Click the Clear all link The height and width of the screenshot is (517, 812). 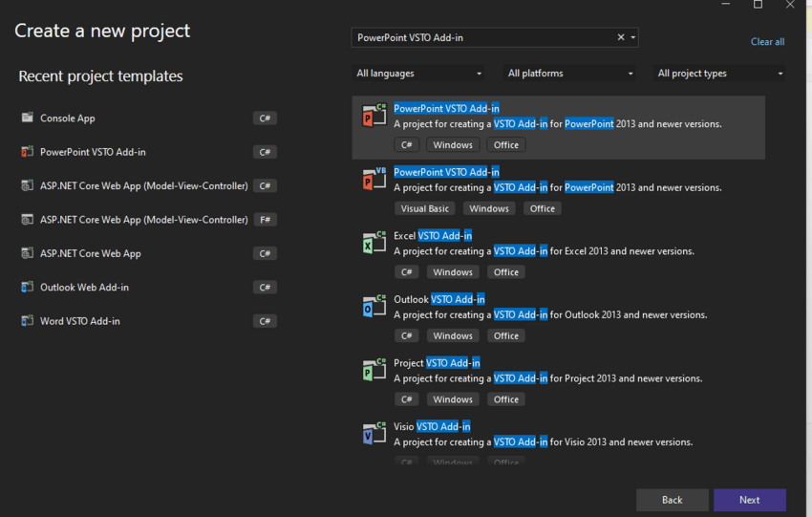[x=767, y=41]
